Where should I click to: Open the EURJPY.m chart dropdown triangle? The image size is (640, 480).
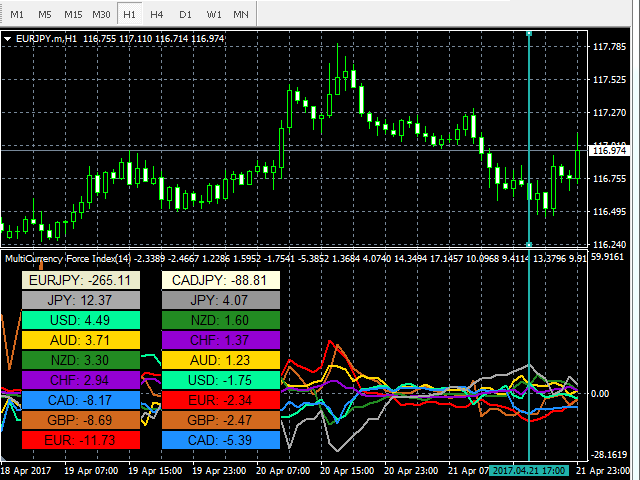click(x=8, y=39)
